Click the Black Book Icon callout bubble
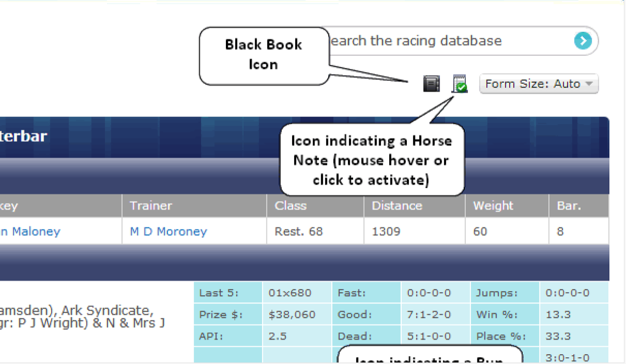 click(263, 55)
